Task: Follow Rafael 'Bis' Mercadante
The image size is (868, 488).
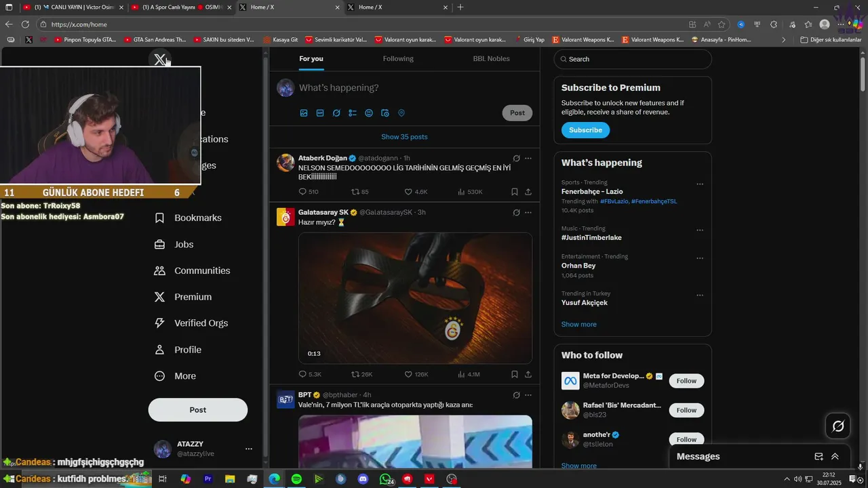Action: pyautogui.click(x=686, y=410)
